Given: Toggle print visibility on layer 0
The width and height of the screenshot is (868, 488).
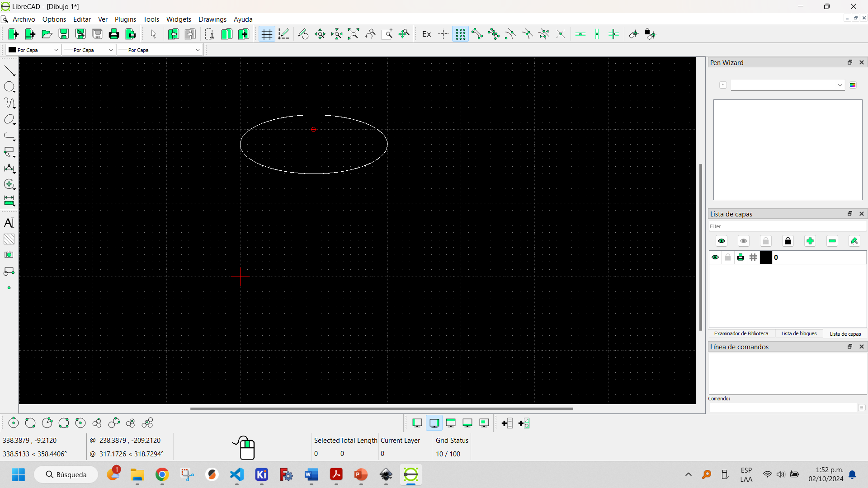Looking at the screenshot, I should pyautogui.click(x=741, y=257).
